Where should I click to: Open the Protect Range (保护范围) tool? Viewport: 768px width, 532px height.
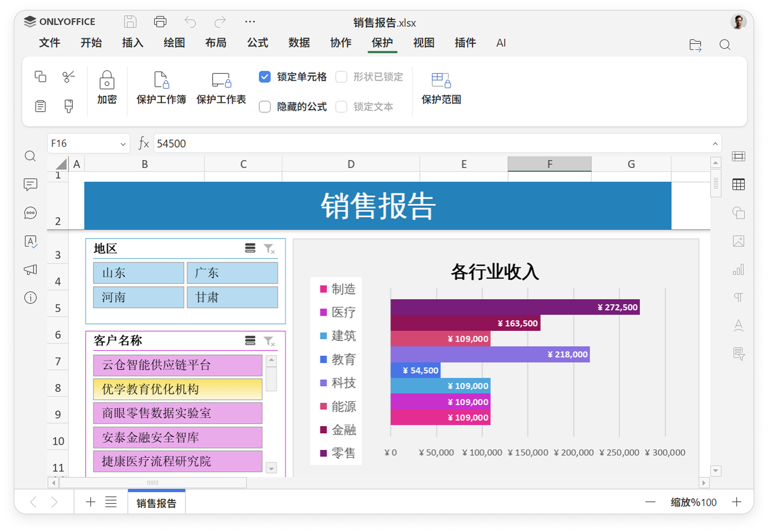441,80
